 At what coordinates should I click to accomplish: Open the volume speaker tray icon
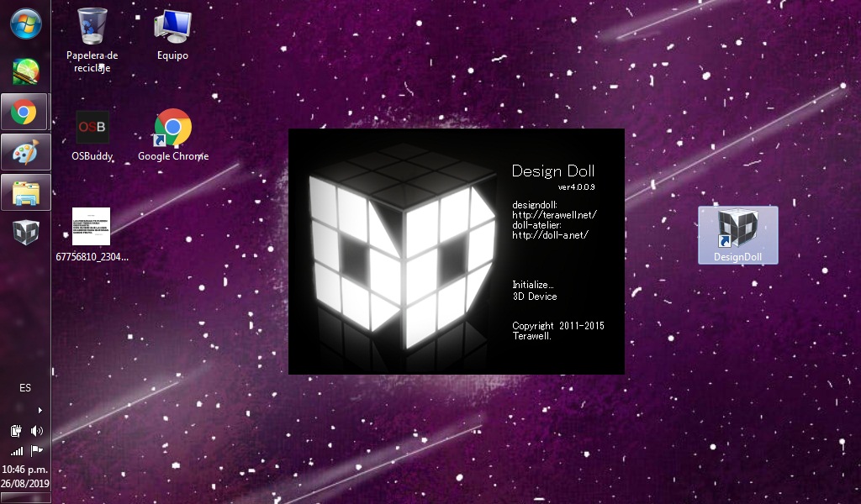(x=36, y=431)
